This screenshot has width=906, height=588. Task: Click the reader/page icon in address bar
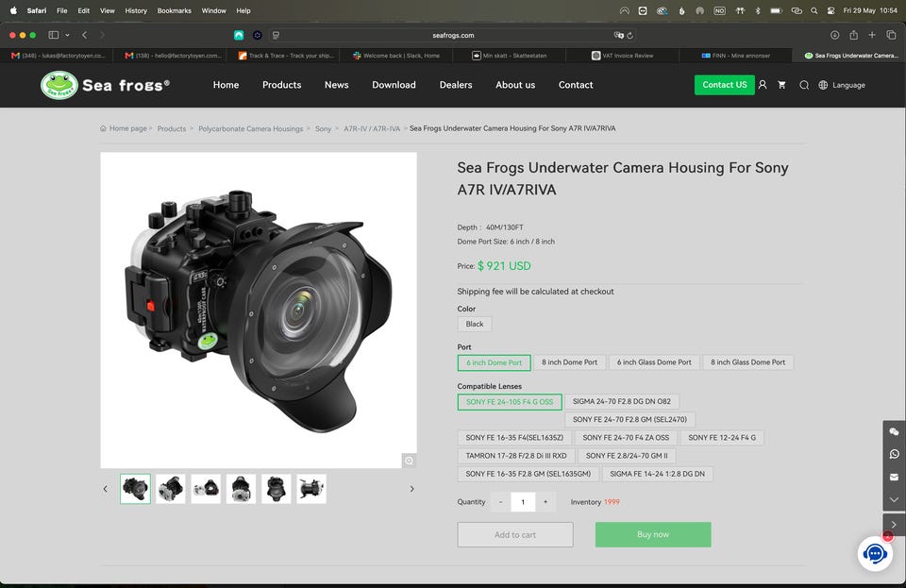pyautogui.click(x=277, y=35)
